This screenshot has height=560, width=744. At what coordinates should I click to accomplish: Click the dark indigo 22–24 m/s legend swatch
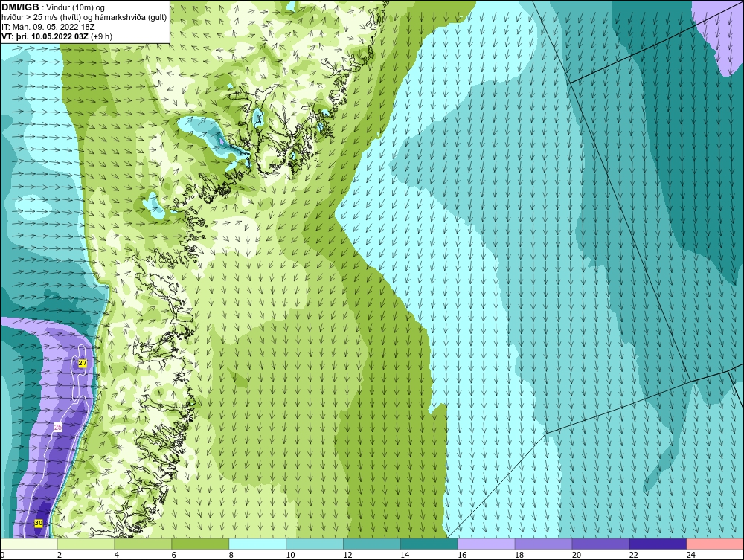658,544
